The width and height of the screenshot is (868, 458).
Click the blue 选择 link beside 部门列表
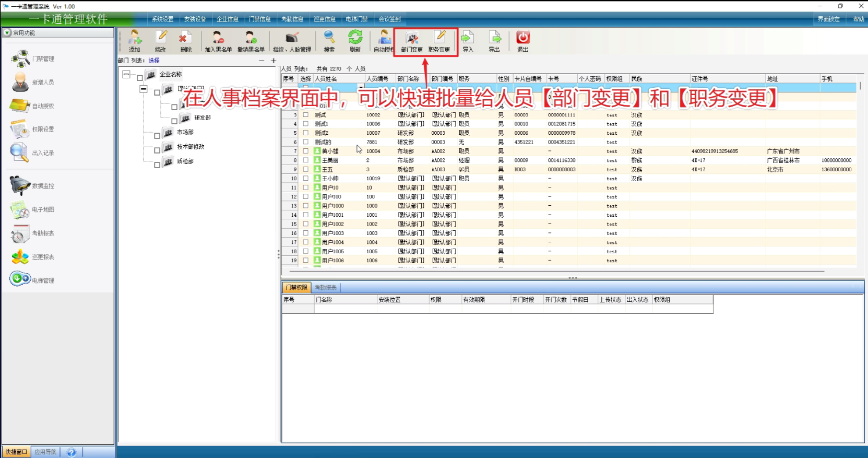[153, 61]
